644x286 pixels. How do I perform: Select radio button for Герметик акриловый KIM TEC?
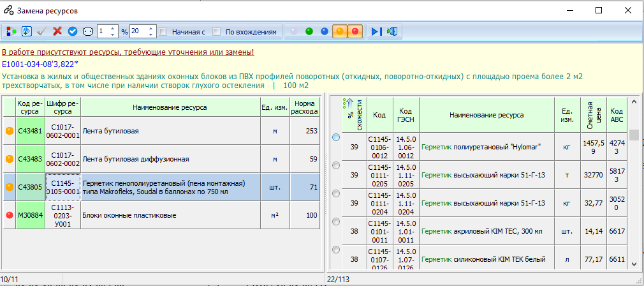tap(336, 222)
